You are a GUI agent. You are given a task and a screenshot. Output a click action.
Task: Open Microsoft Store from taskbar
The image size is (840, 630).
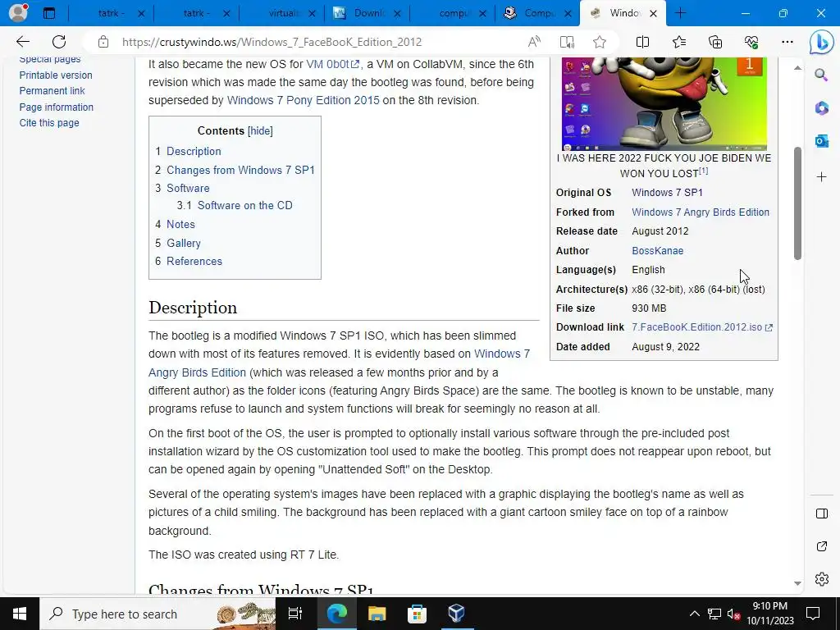coord(417,614)
